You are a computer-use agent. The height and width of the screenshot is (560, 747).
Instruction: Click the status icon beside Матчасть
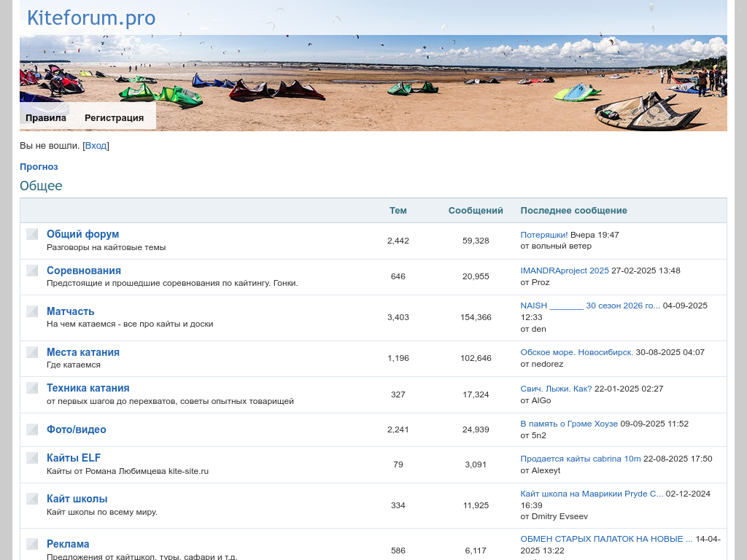point(32,311)
